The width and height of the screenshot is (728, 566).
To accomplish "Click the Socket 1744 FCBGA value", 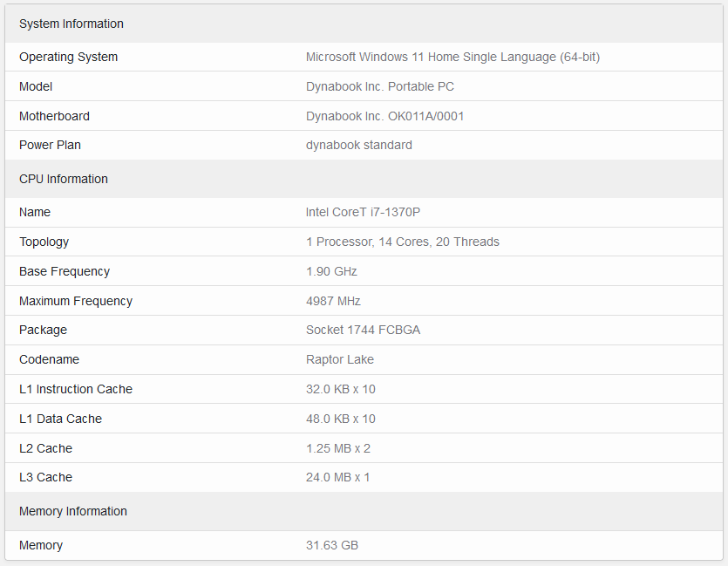I will [x=363, y=331].
